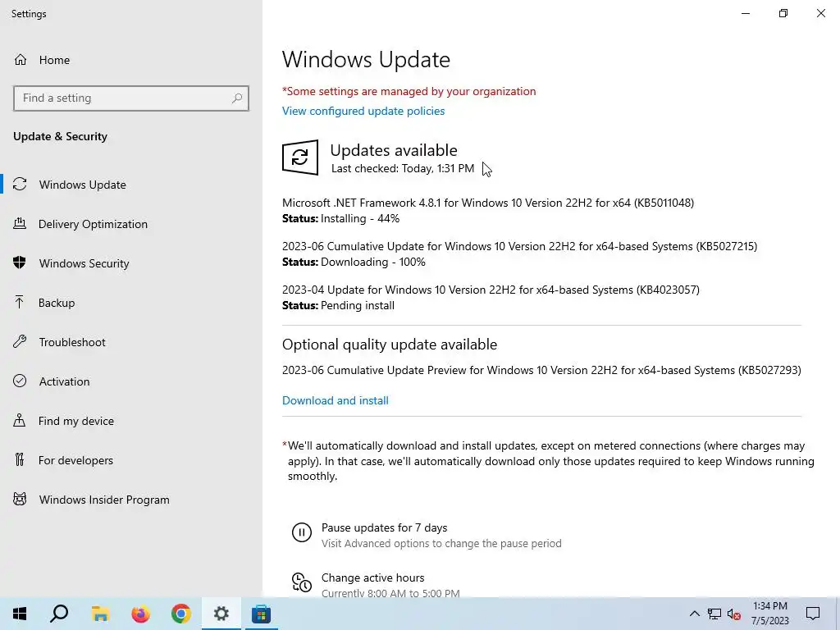Click the Backup upward arrow icon
This screenshot has width=840, height=630.
(x=20, y=302)
